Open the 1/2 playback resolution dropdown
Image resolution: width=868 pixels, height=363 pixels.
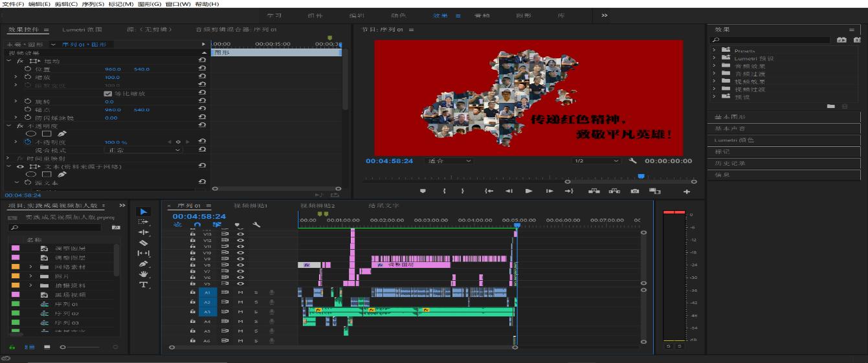pyautogui.click(x=596, y=160)
